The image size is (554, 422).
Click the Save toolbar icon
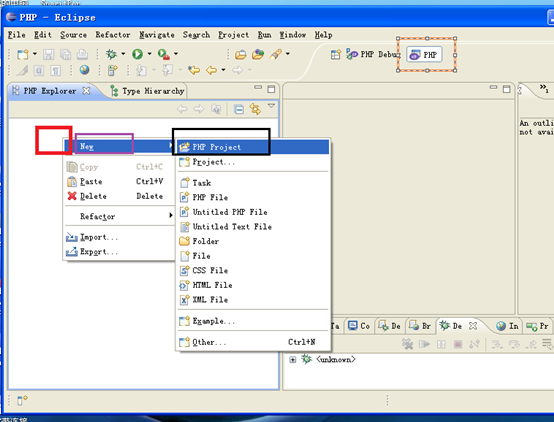tap(48, 54)
